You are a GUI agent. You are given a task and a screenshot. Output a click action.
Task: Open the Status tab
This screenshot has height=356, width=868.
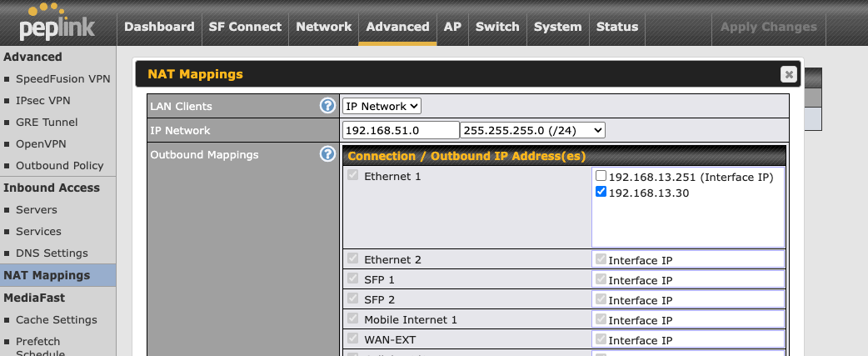pos(617,27)
